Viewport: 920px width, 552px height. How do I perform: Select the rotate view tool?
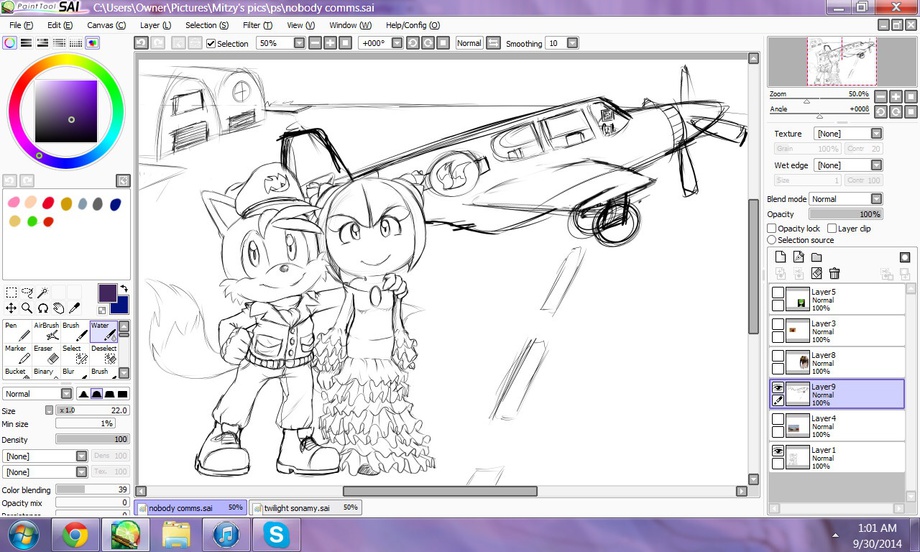42,308
